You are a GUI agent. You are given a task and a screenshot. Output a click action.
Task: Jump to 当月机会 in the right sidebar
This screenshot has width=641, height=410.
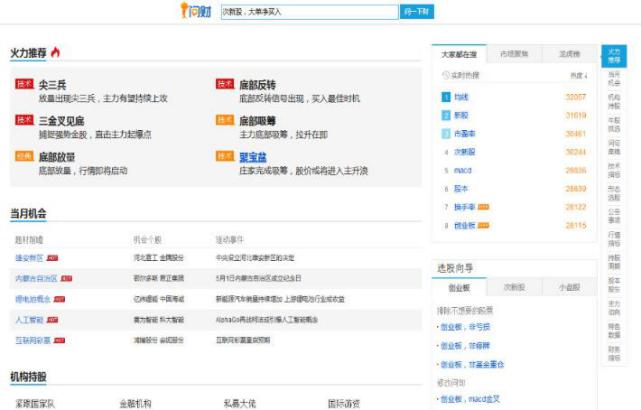pos(614,76)
